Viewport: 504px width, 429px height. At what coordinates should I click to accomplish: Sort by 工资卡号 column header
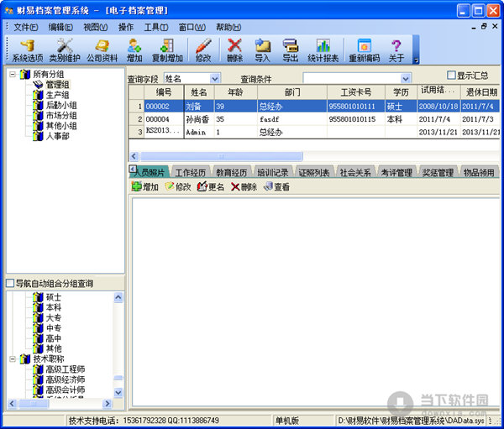pos(356,92)
